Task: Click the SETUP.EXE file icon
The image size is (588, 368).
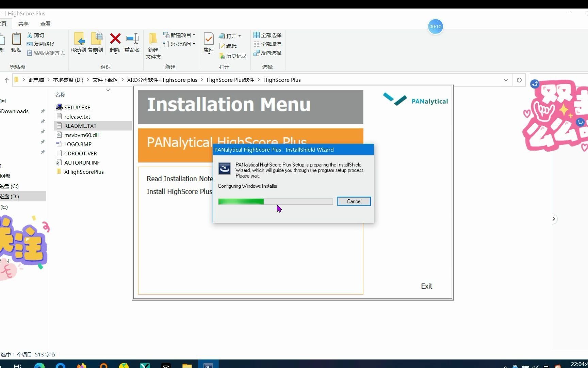Action: click(x=59, y=107)
